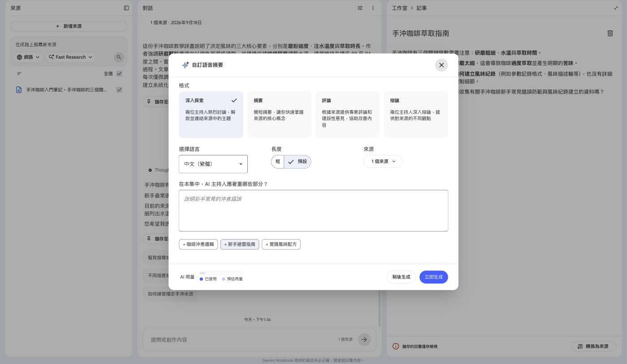The width and height of the screenshot is (627, 364).
Task: Click the warning icon beside 儲存的回覆僅供檢視
Action: tap(395, 346)
